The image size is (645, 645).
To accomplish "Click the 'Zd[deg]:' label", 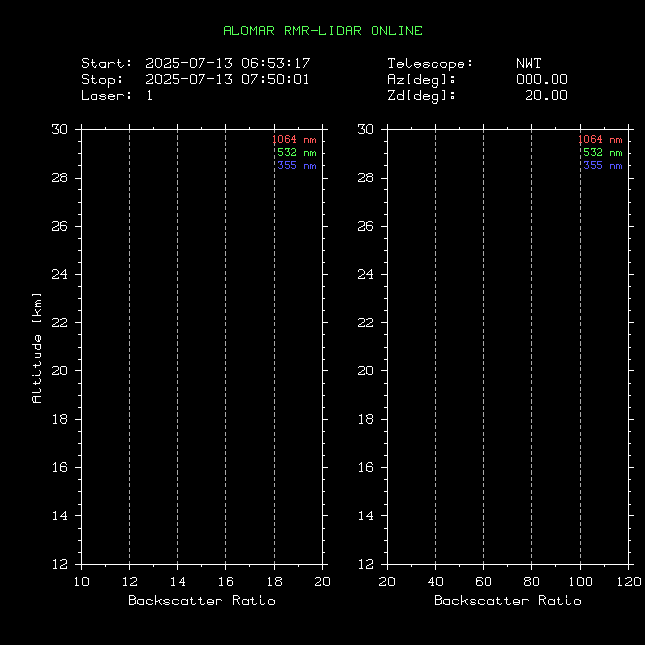I will [421, 96].
